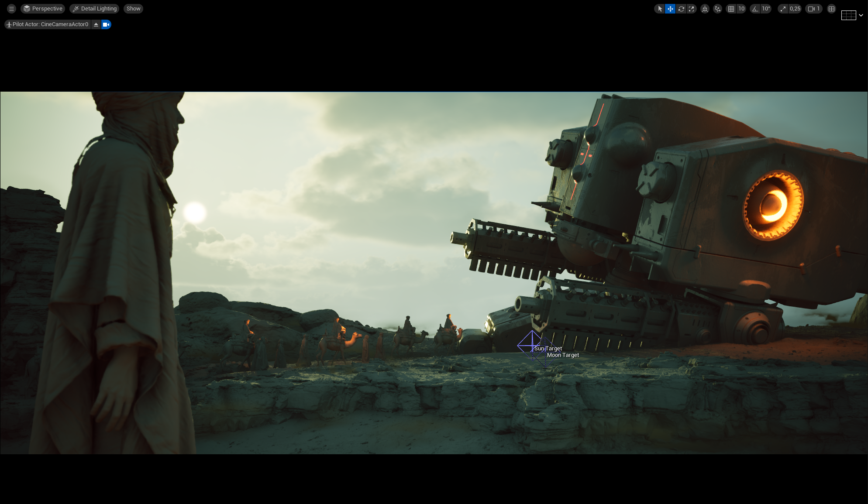Click the surface snapping icon
Viewport: 868px width, 504px height.
717,9
